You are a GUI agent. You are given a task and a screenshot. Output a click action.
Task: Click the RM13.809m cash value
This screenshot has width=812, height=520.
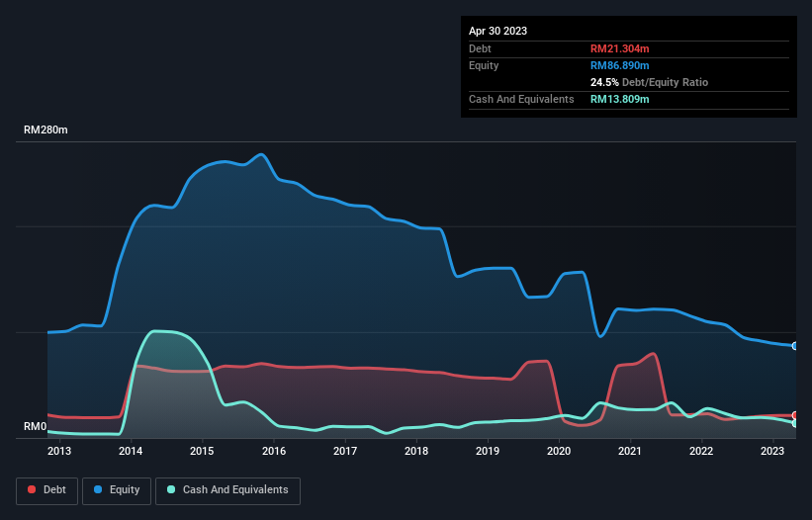619,99
